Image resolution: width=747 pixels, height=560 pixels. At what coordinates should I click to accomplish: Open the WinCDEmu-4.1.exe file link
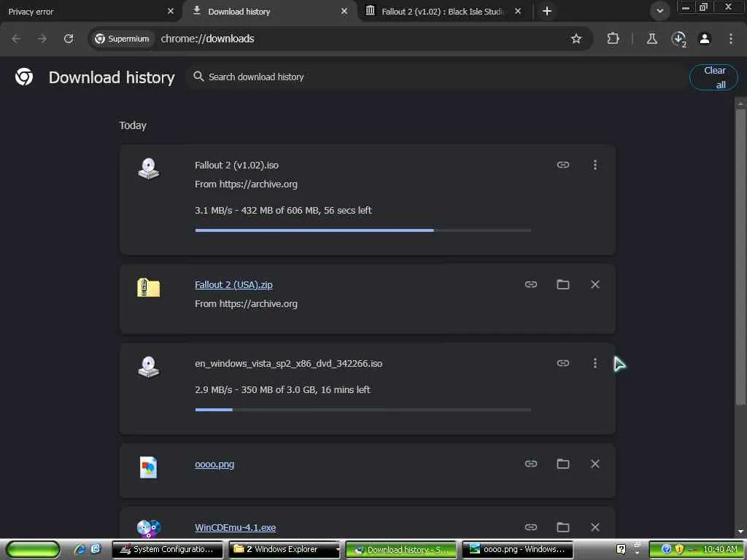pyautogui.click(x=236, y=528)
